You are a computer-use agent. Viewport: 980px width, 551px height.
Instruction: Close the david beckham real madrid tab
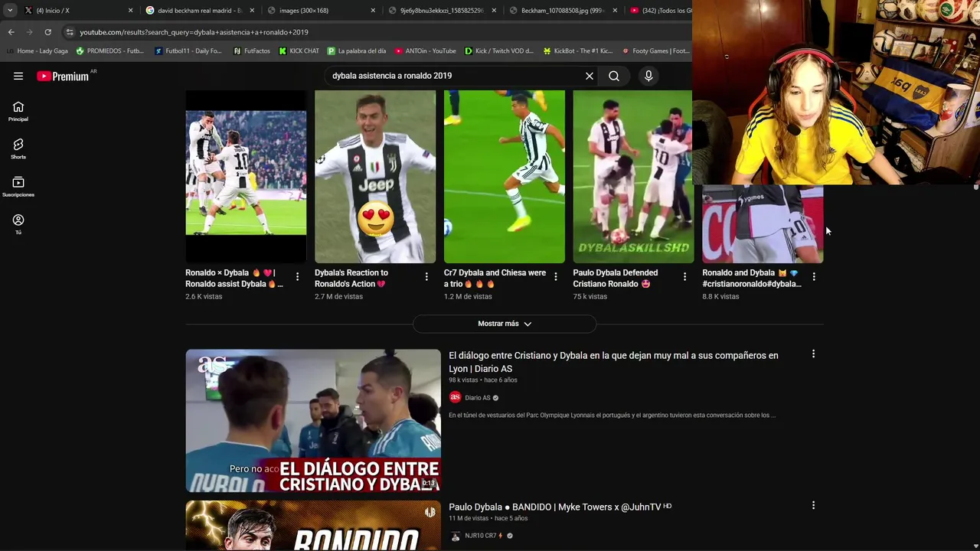(x=252, y=11)
